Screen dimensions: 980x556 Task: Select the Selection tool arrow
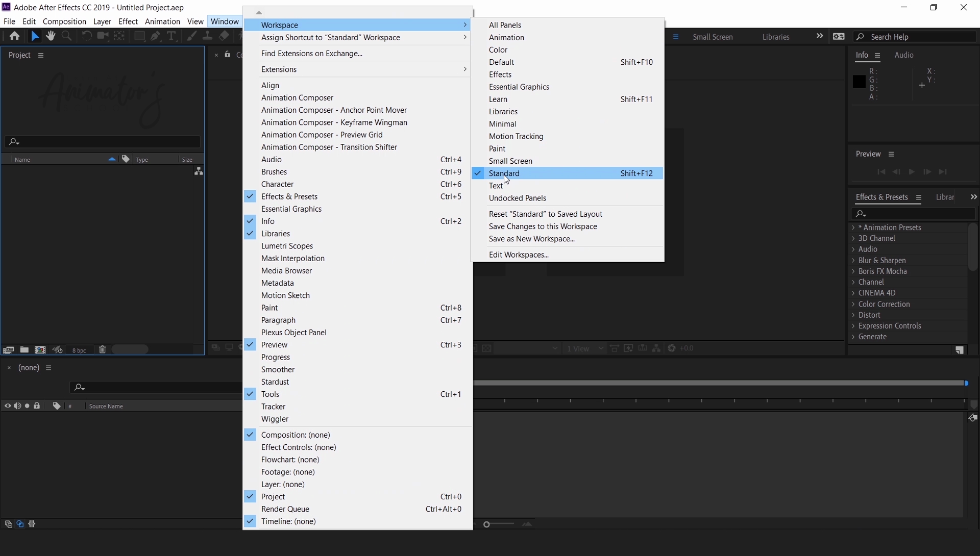(35, 36)
